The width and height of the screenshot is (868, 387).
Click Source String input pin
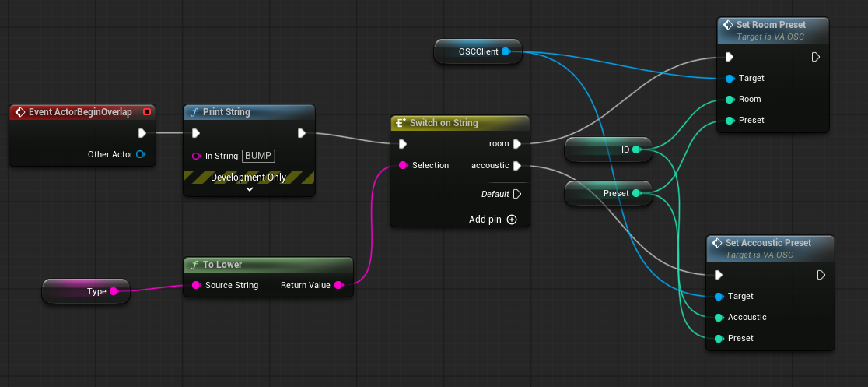tap(197, 285)
